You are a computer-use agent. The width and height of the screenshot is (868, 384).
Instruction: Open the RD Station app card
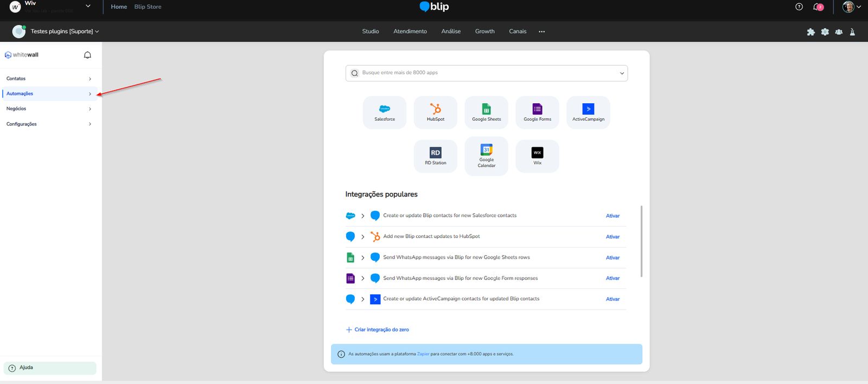(436, 156)
